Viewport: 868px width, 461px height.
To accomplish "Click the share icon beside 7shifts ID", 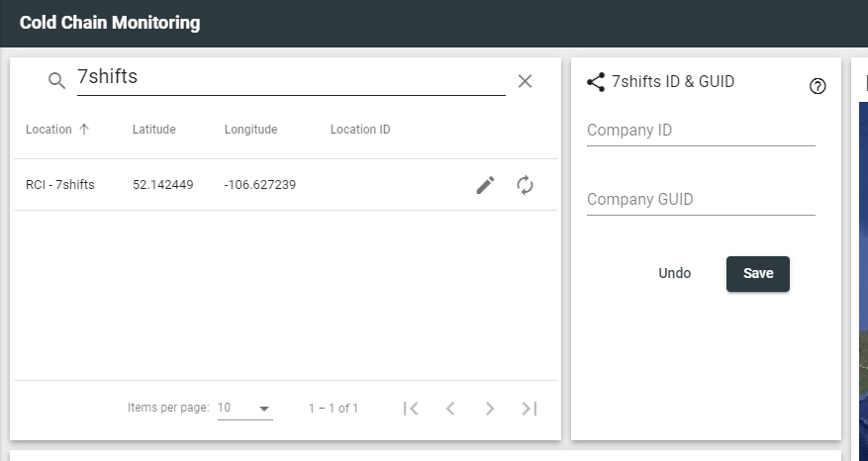I will tap(596, 82).
